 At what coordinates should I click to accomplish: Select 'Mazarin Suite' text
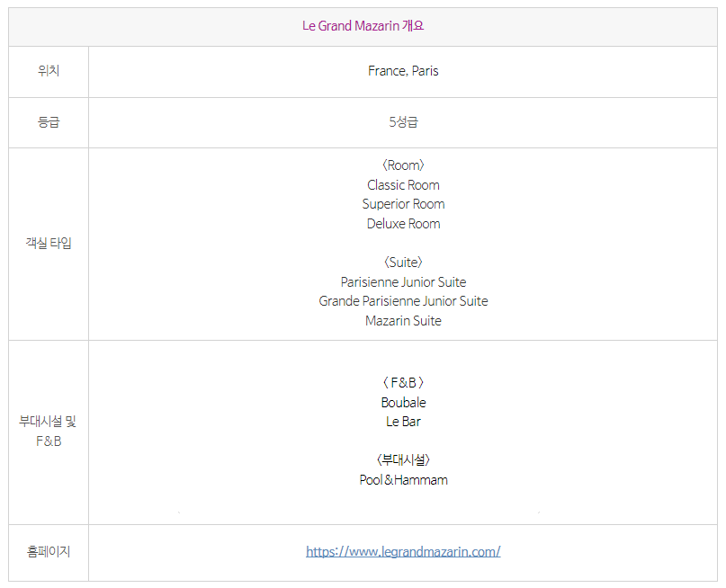[403, 321]
